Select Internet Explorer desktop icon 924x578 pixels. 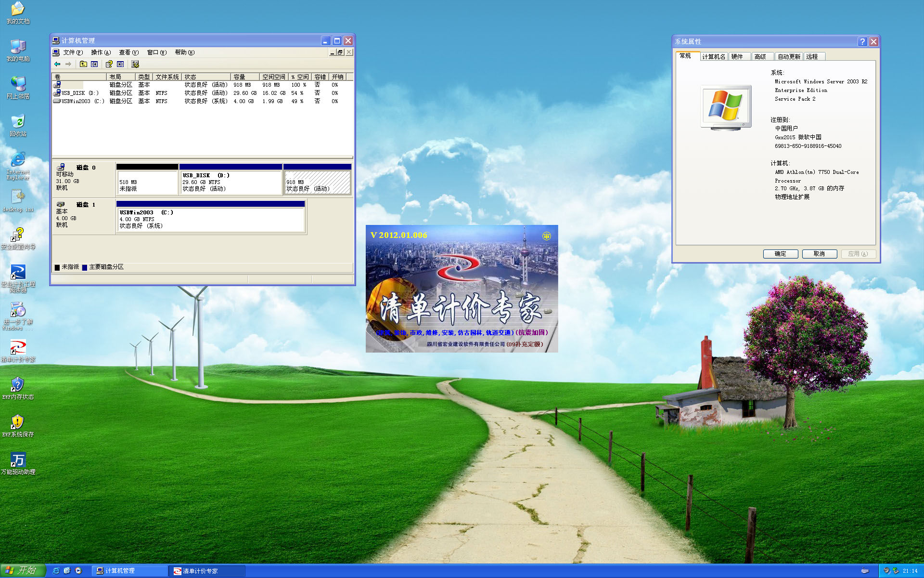18,166
